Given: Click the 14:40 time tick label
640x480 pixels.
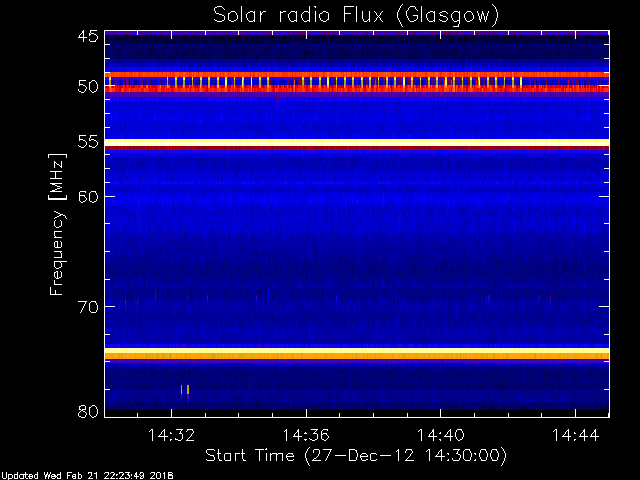Looking at the screenshot, I should point(440,435).
